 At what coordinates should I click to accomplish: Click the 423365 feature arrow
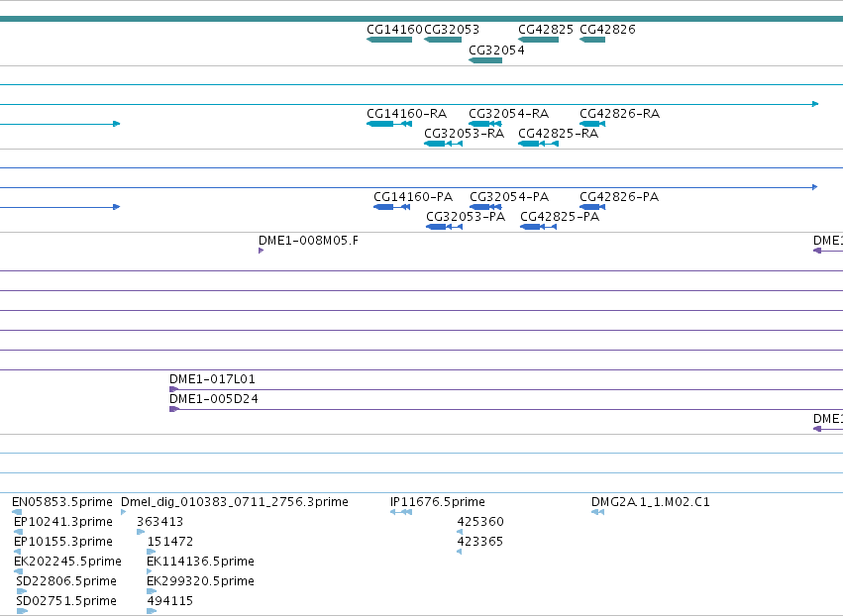pos(459,552)
